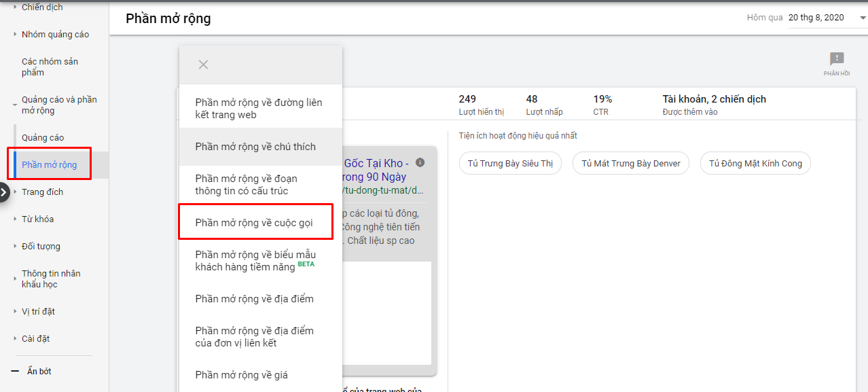The width and height of the screenshot is (868, 392).
Task: Click the Tủ Đông Mặt Kính Cong chip
Action: tap(755, 163)
